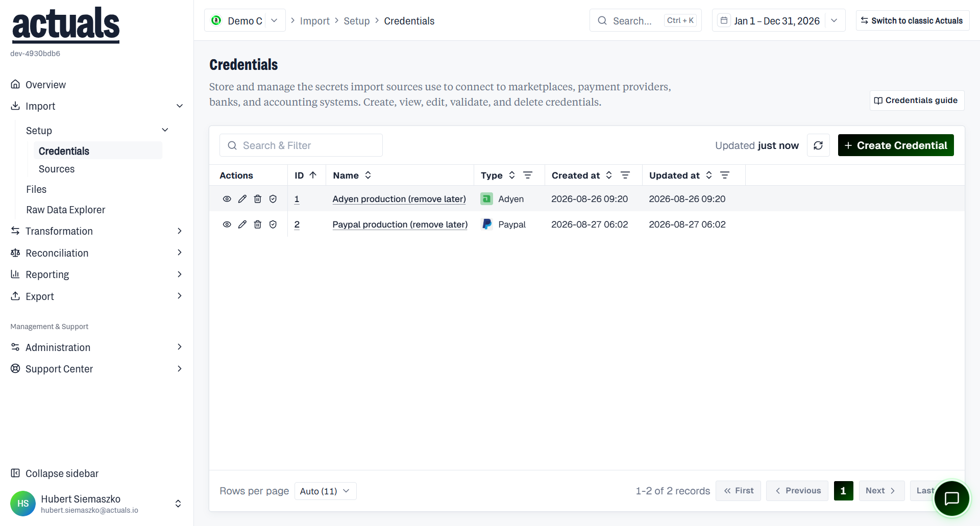980x526 pixels.
Task: Open the Updated at column filter icon
Action: [725, 175]
